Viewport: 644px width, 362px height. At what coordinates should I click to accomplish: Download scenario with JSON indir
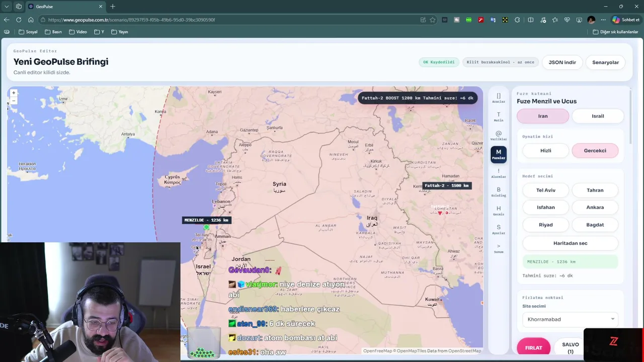pos(562,62)
